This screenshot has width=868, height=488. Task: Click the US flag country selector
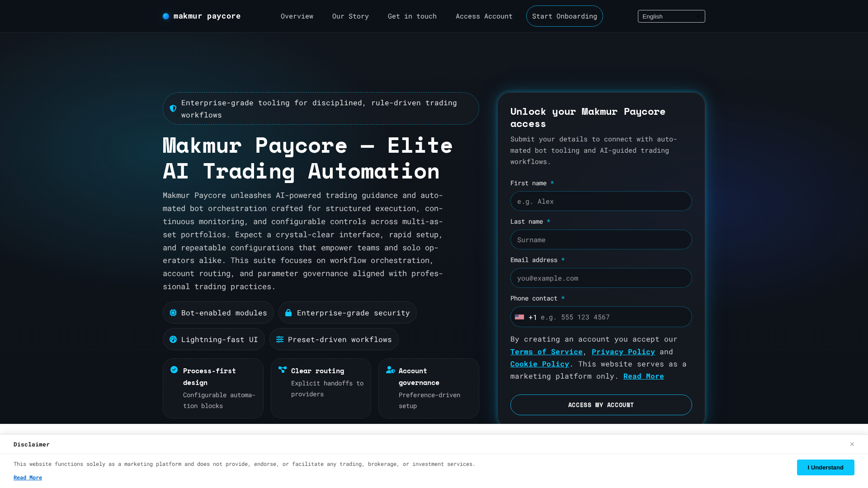coord(519,317)
